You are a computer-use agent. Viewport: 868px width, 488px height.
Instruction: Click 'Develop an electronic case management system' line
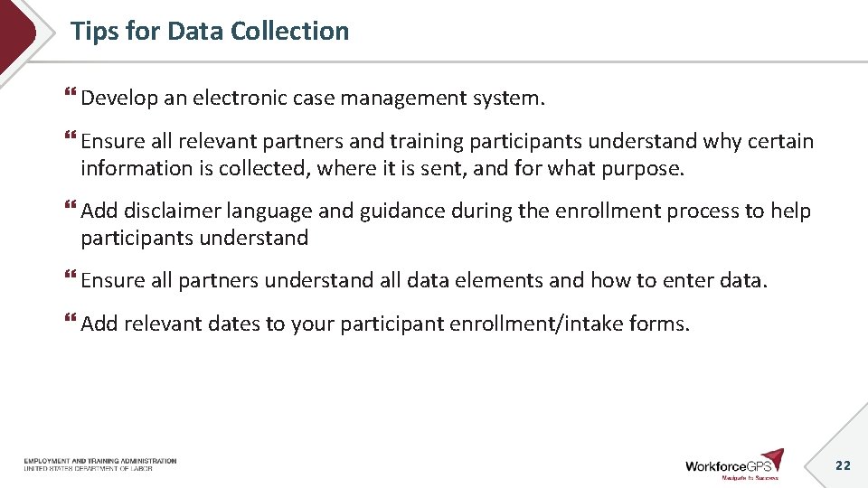(314, 98)
